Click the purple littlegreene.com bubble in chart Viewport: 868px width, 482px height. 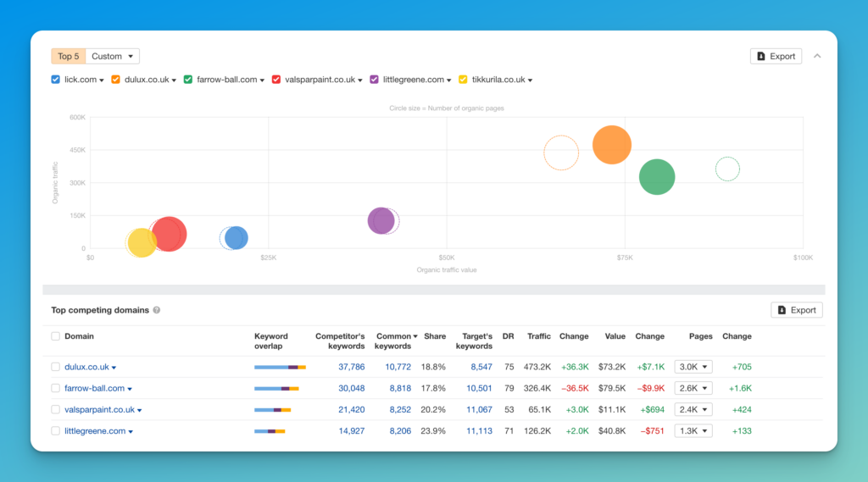(381, 221)
